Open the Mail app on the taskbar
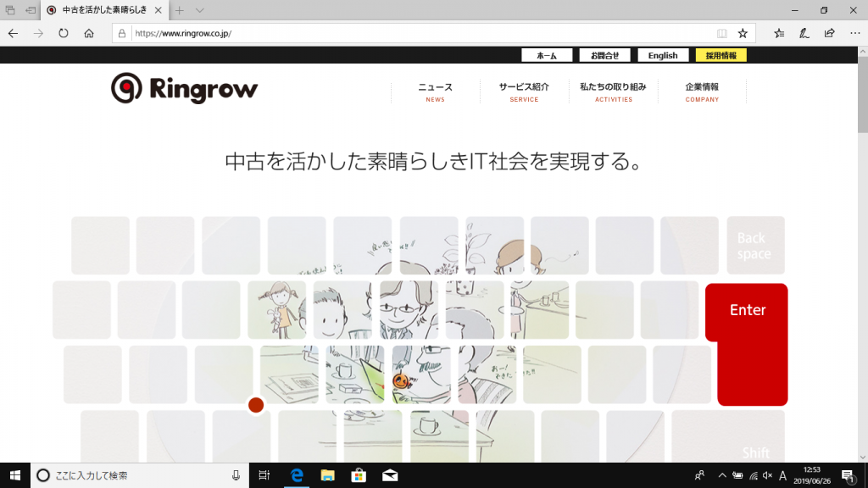This screenshot has height=488, width=868. coord(388,476)
